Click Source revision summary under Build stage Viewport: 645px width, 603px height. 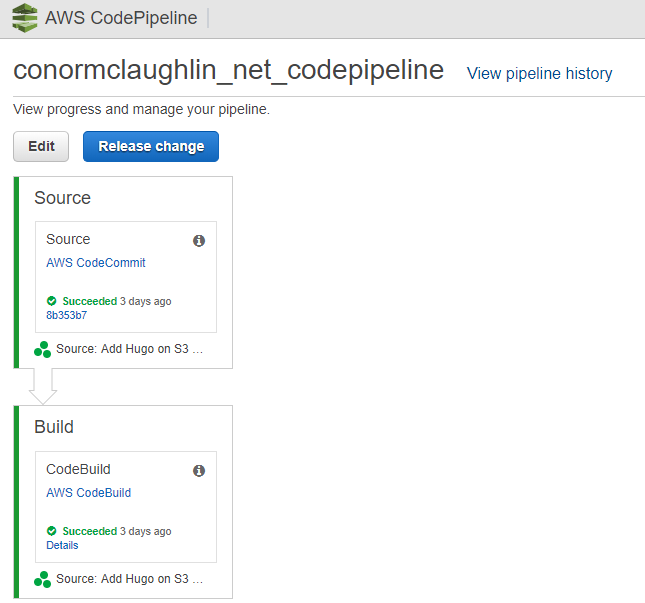click(x=130, y=579)
